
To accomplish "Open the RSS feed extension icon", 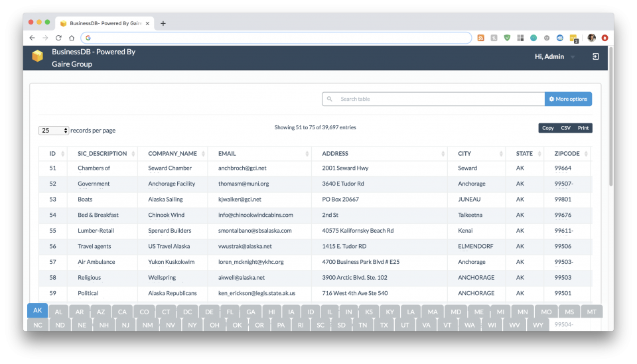I will coord(481,38).
